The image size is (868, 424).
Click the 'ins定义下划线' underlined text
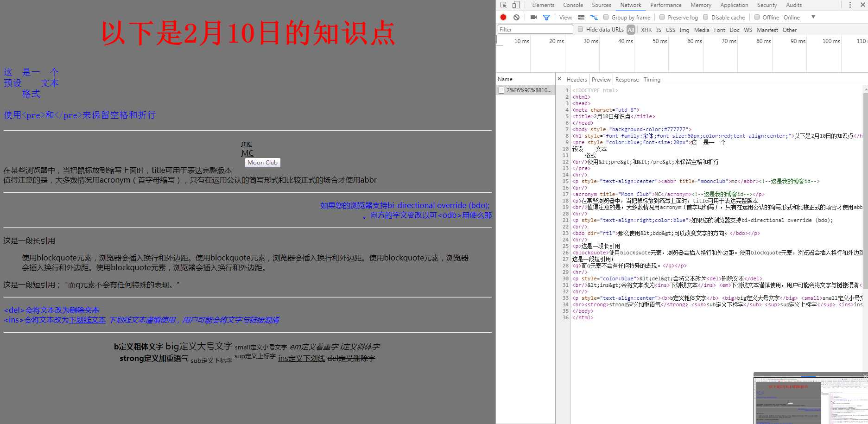[x=302, y=358]
